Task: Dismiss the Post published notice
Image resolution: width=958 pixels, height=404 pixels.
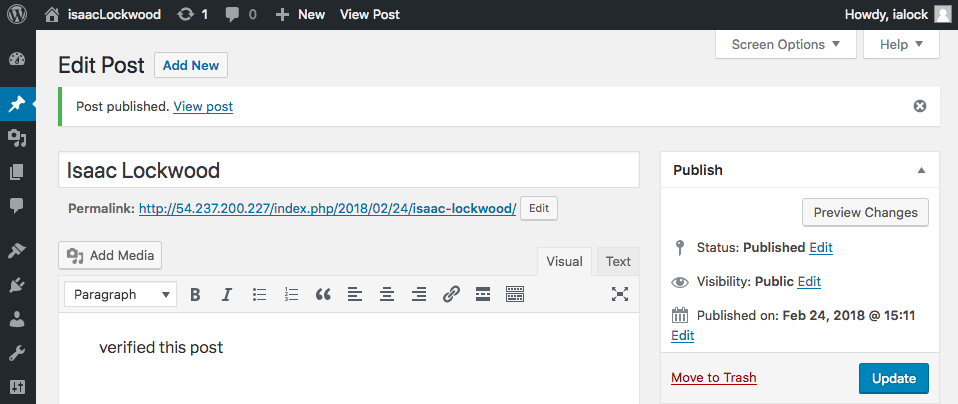Action: (920, 106)
